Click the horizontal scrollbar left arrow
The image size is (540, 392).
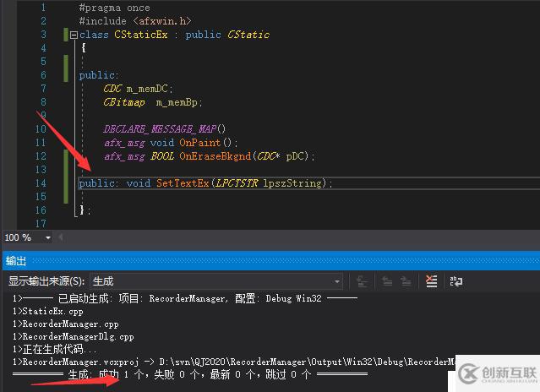click(x=61, y=237)
